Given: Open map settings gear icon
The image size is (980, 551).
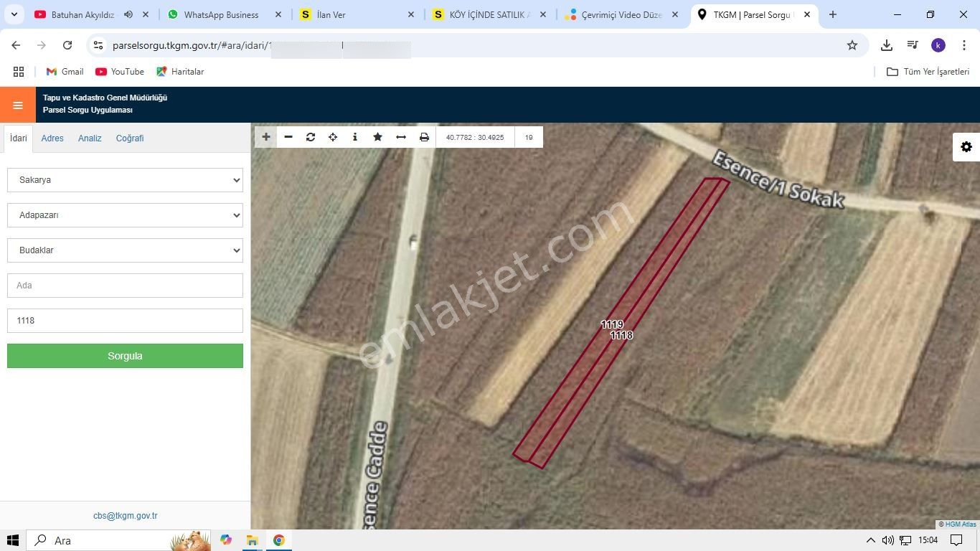Looking at the screenshot, I should point(966,147).
